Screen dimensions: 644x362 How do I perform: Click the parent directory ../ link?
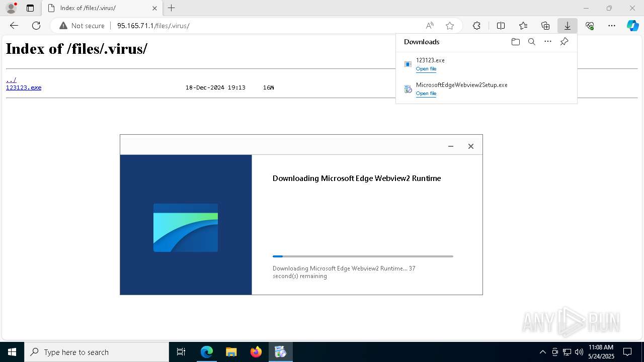[11, 80]
